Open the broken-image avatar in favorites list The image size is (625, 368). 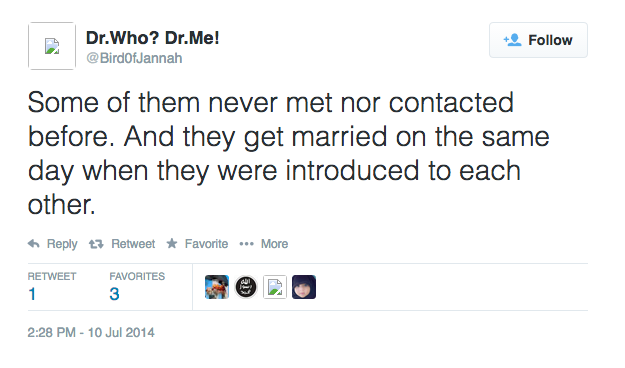pyautogui.click(x=275, y=287)
